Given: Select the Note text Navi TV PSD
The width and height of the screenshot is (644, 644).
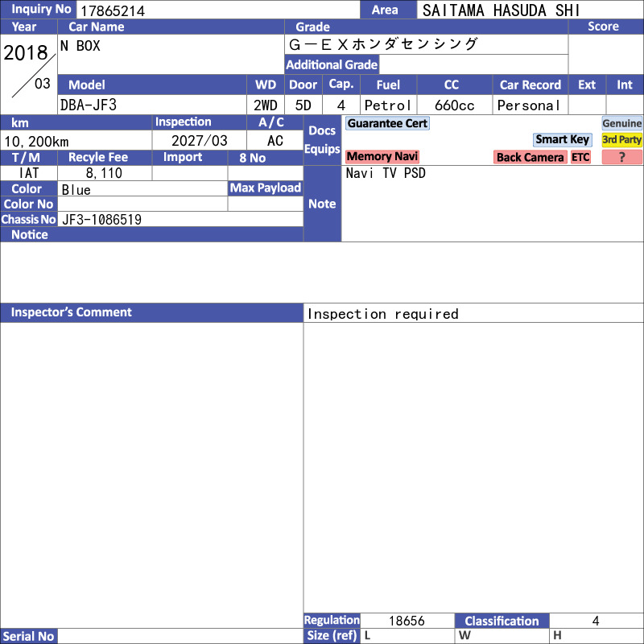Looking at the screenshot, I should 386,173.
